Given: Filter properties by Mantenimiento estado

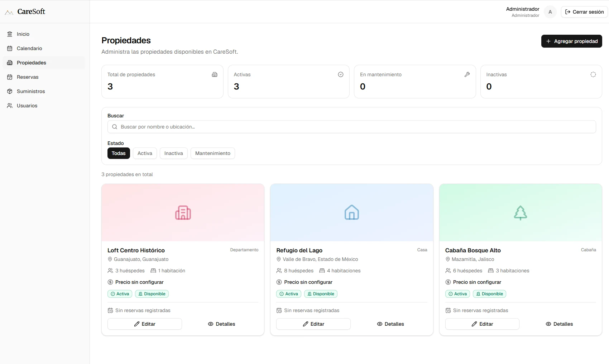Looking at the screenshot, I should [213, 153].
